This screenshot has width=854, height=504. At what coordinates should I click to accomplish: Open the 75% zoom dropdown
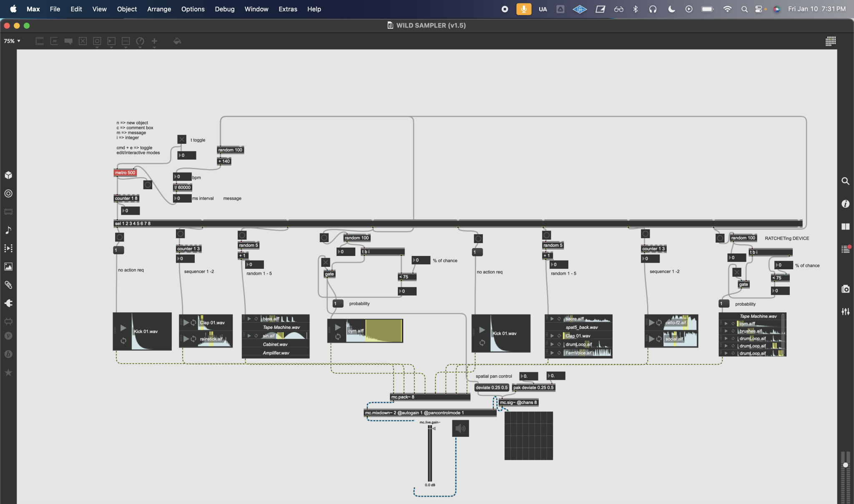pos(12,41)
